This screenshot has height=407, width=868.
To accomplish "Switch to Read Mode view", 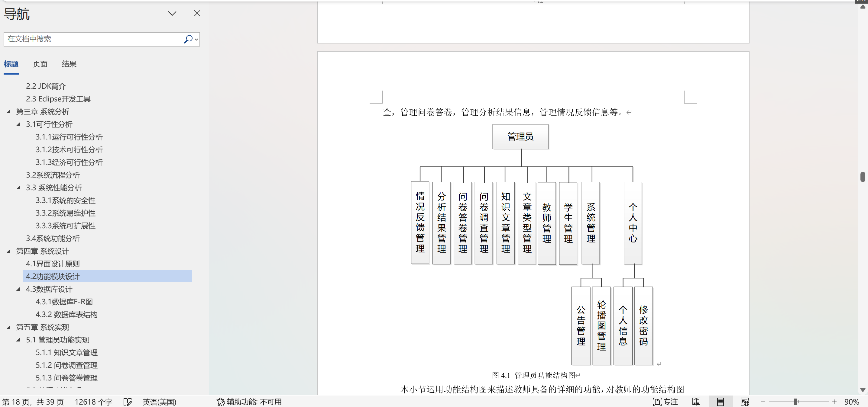I will pos(696,402).
